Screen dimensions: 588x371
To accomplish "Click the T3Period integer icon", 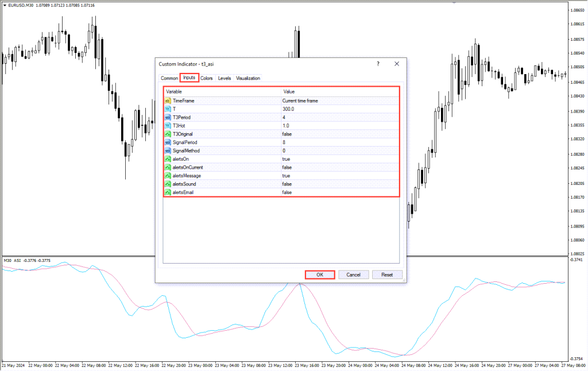I will [x=168, y=117].
